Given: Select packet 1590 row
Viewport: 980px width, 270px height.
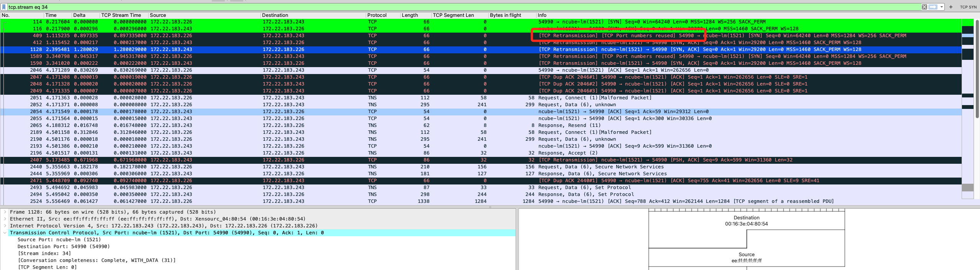Looking at the screenshot, I should (481, 63).
